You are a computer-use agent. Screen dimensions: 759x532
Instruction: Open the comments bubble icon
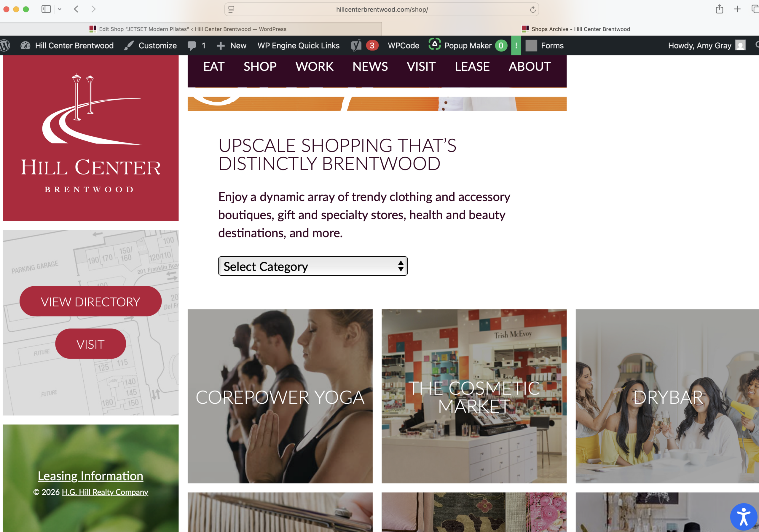192,46
